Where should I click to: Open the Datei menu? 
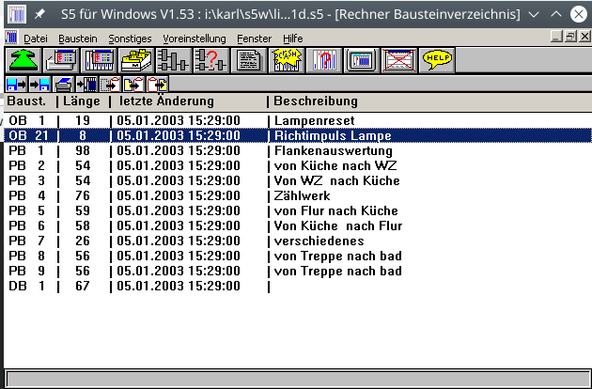35,39
